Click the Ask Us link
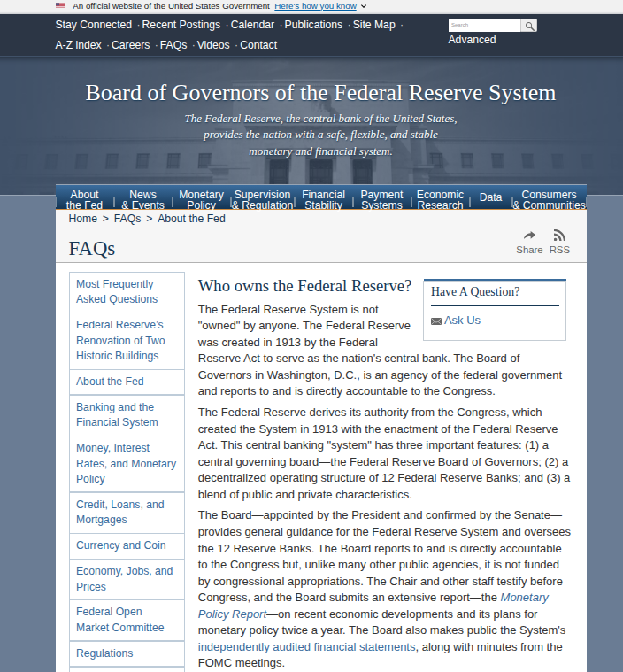The width and height of the screenshot is (623, 672). tap(462, 321)
